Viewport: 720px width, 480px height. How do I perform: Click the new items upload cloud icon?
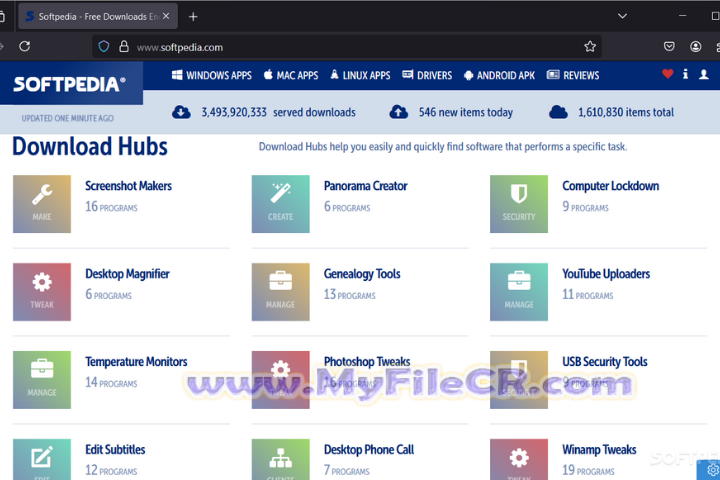click(399, 112)
